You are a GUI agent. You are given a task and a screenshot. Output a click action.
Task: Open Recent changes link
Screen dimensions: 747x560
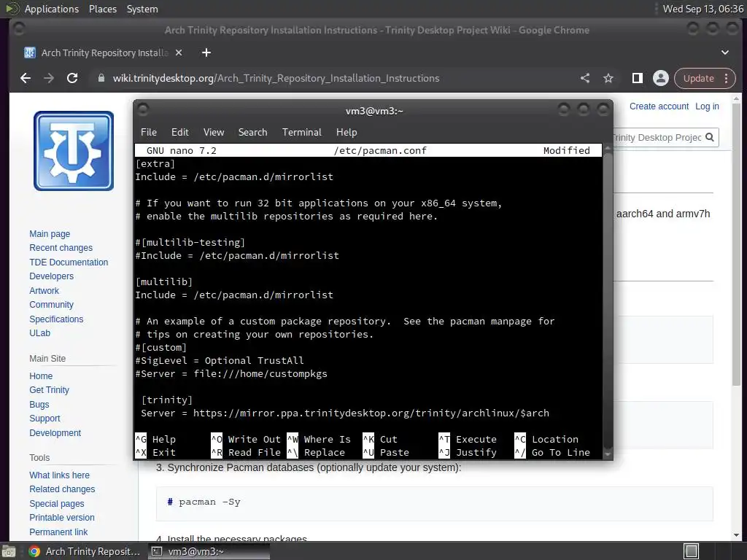tap(61, 248)
